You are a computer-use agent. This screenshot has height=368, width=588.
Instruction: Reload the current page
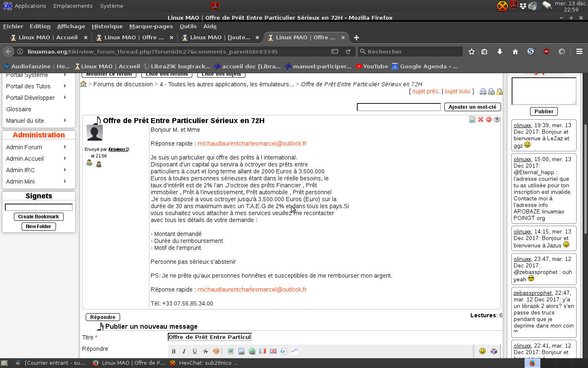pyautogui.click(x=348, y=52)
